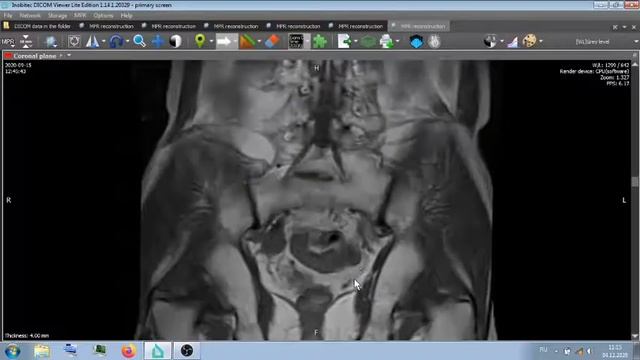Click the slice scrollbar thumb
Viewport: 640px width, 360px height.
coord(635,182)
